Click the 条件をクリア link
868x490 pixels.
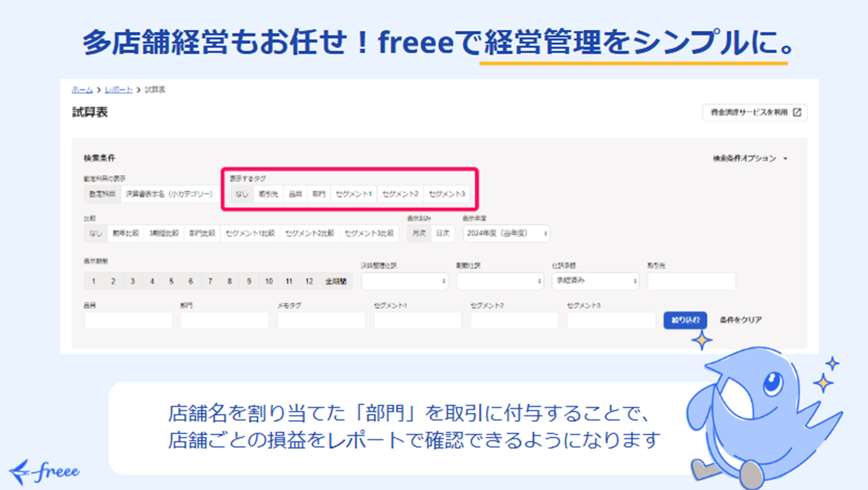click(x=740, y=320)
